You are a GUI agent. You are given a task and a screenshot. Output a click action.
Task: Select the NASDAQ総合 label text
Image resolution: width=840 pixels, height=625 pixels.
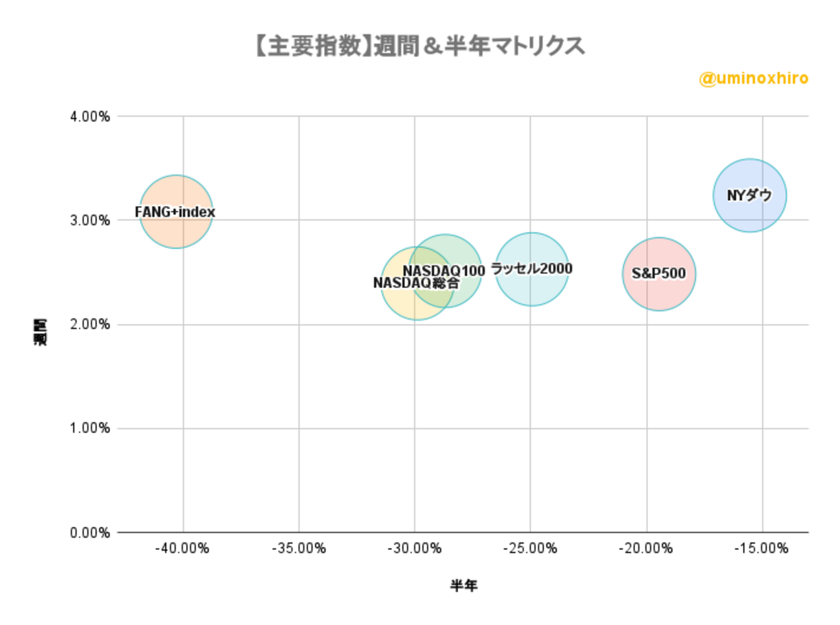pyautogui.click(x=415, y=283)
